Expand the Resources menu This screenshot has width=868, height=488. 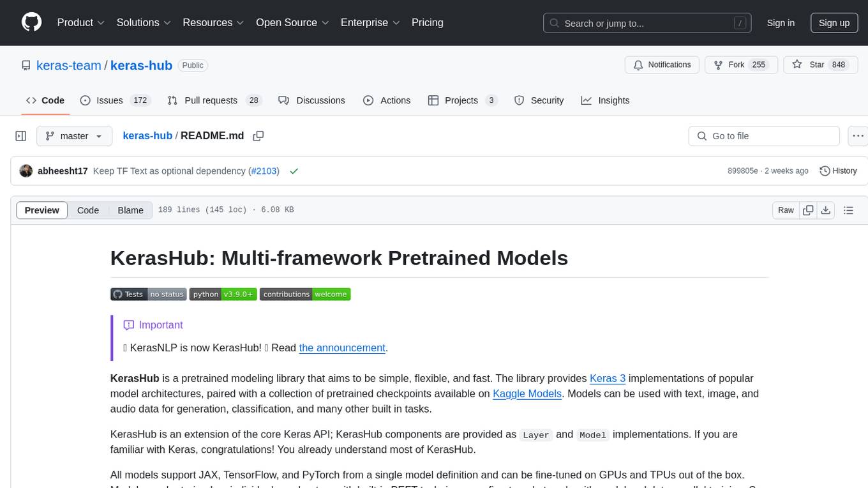point(213,22)
